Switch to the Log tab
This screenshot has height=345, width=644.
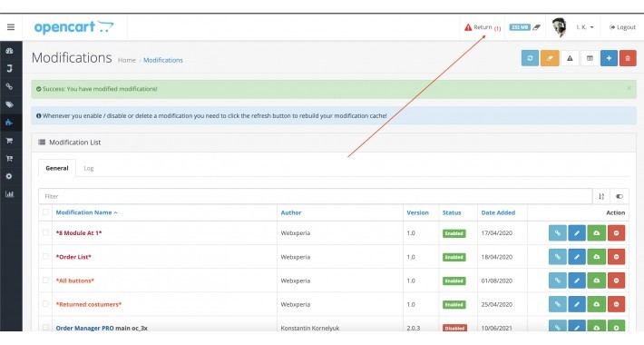point(89,168)
